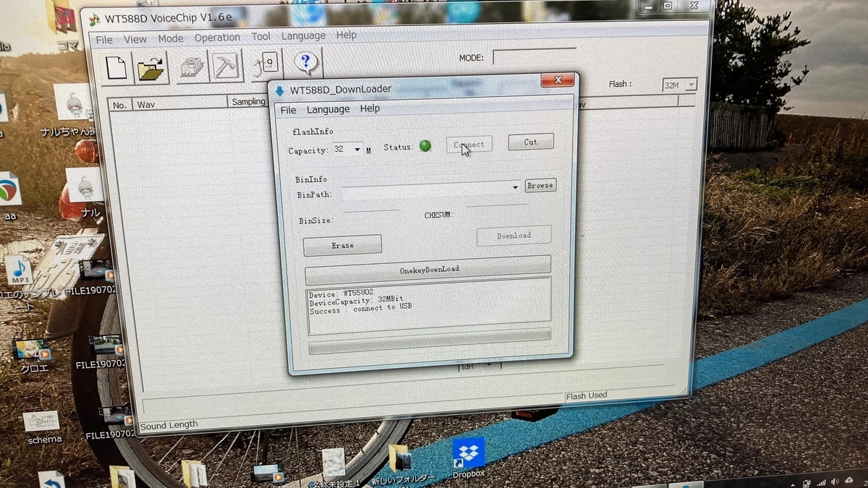The image size is (868, 488).
Task: Click the Connect button
Action: point(469,145)
